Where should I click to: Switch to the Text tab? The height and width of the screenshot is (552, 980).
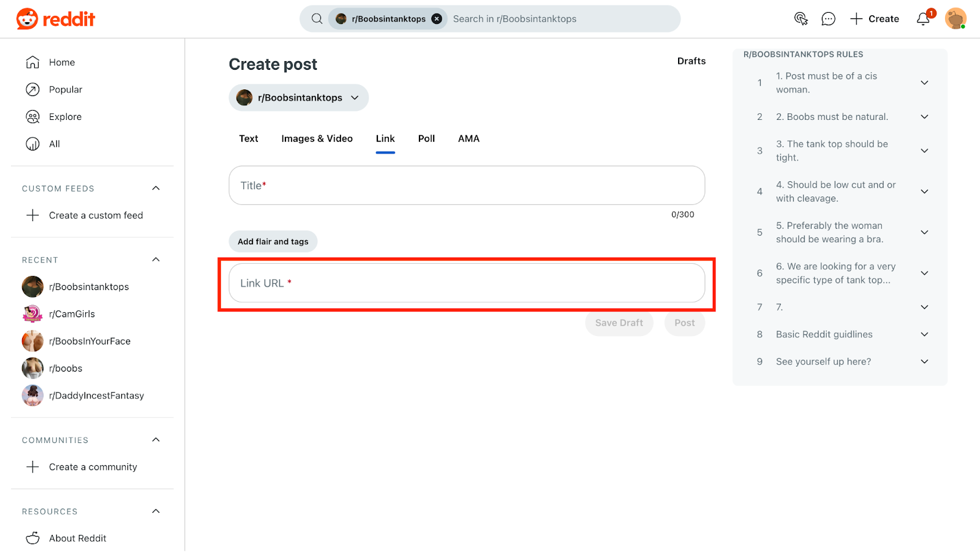(x=249, y=139)
